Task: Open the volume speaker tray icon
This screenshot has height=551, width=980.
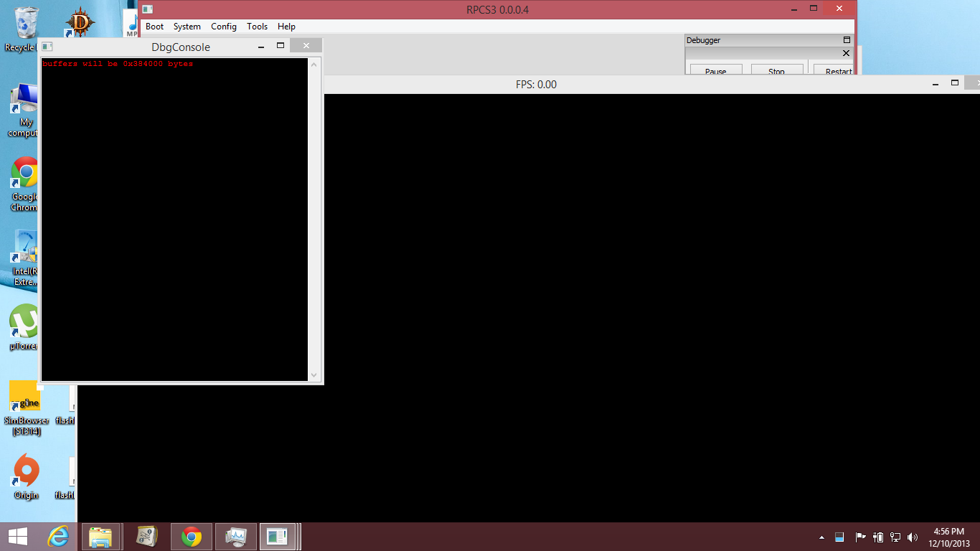Action: click(913, 537)
